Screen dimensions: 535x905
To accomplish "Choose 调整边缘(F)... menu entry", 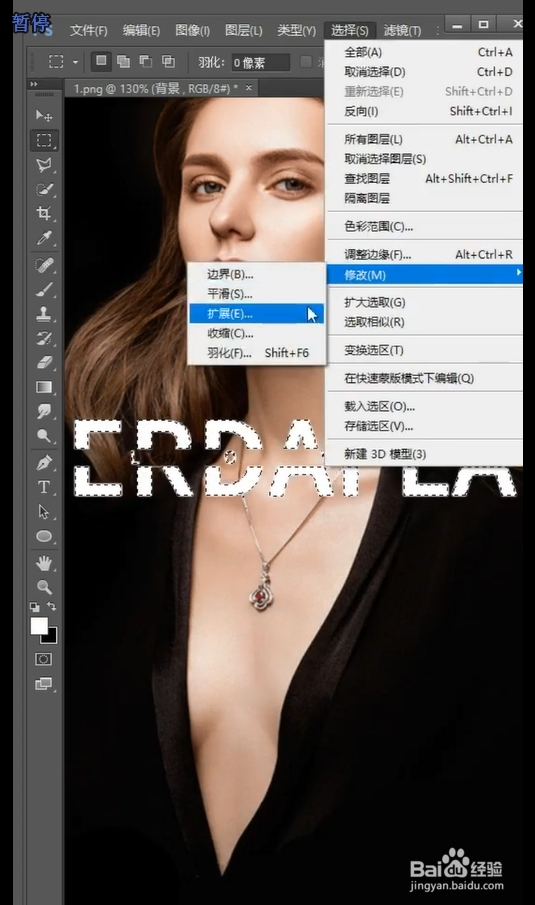I will point(425,255).
